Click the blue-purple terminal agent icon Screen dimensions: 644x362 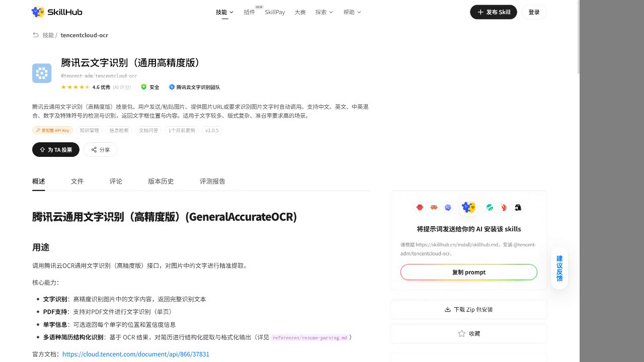(x=448, y=207)
